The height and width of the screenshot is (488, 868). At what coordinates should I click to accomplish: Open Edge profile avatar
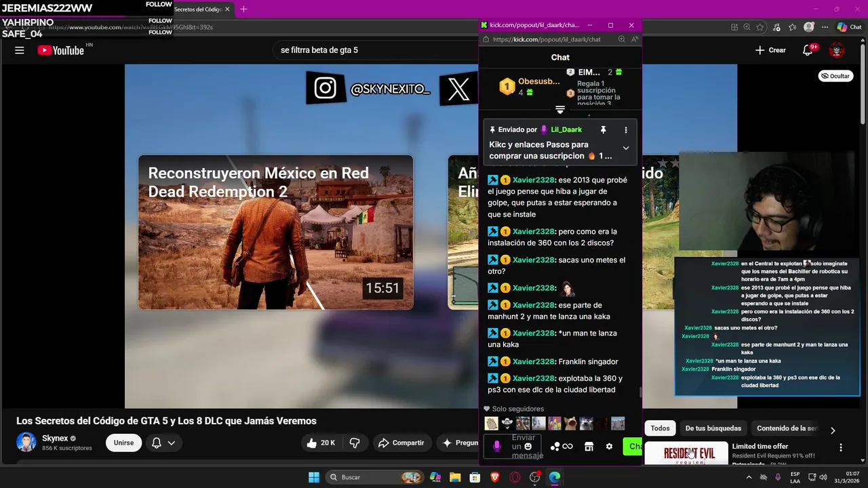tap(809, 27)
